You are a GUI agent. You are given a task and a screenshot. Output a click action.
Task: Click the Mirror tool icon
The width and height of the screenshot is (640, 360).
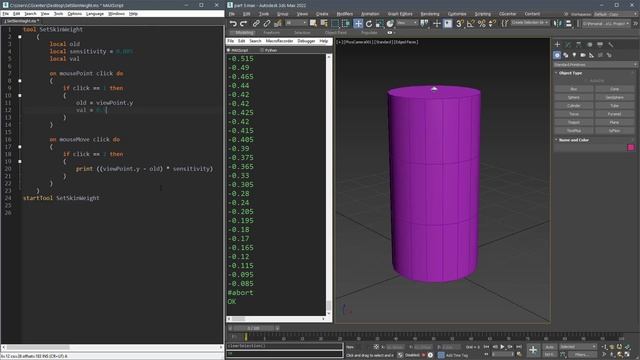coord(558,24)
